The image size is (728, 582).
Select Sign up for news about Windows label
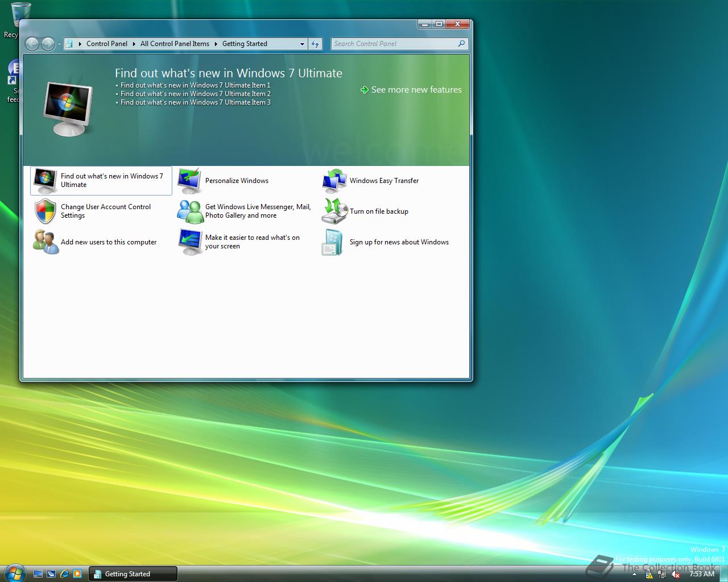399,242
